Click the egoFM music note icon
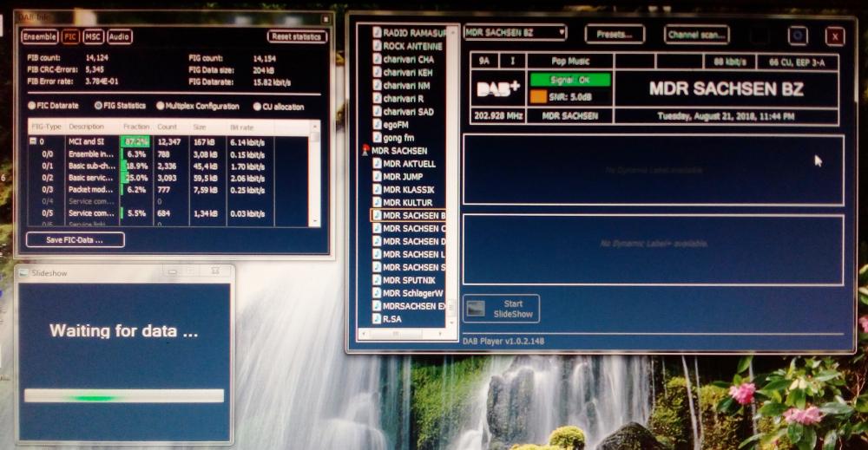 (377, 124)
